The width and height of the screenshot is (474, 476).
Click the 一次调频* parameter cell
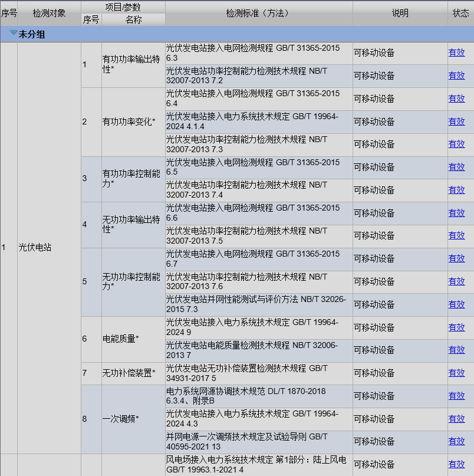pyautogui.click(x=121, y=419)
